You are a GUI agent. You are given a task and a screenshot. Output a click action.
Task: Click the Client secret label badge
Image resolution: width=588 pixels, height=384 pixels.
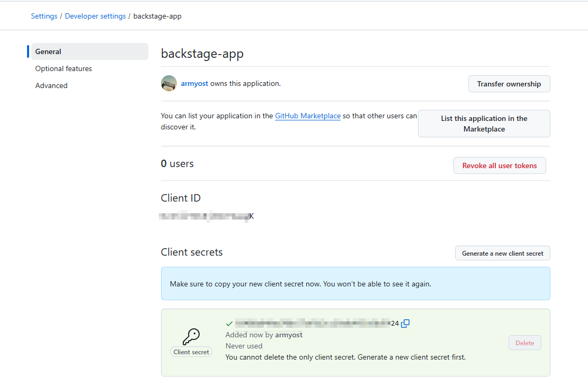191,352
